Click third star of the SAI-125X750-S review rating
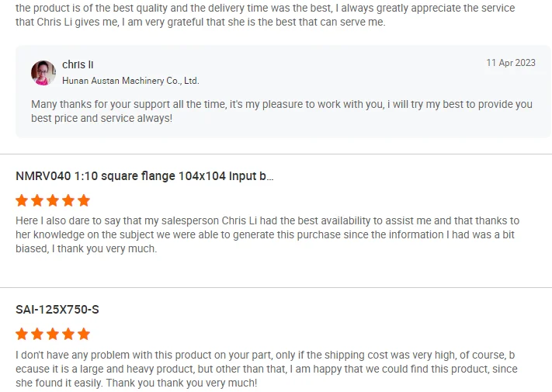Viewport: 552px width, 392px height. (53, 335)
